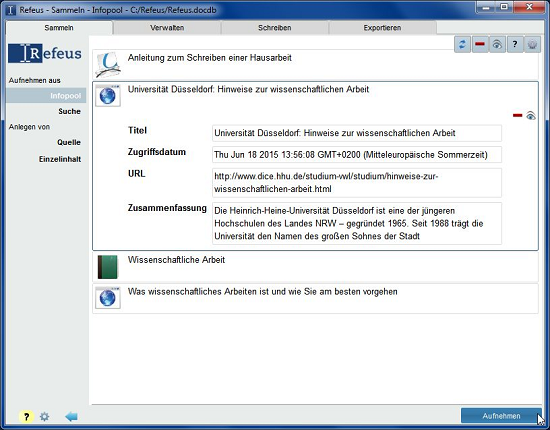Screen dimensions: 550x430
Task: Click the Refeus title bar app icon
Action: [11, 10]
